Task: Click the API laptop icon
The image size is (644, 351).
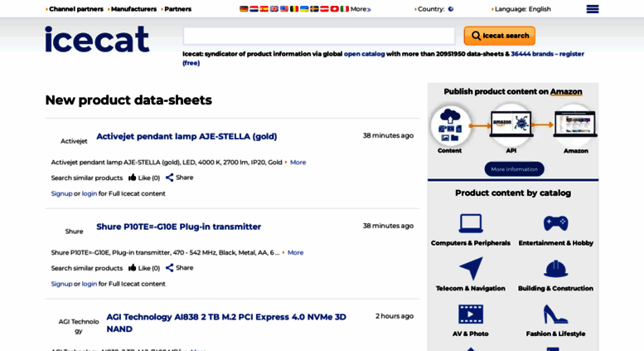Action: pos(511,124)
